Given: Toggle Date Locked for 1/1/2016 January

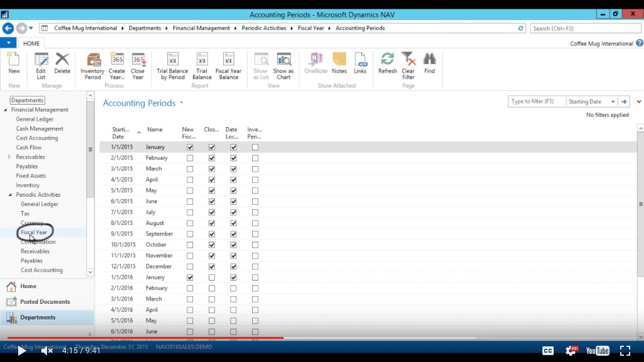Looking at the screenshot, I should coord(233,277).
